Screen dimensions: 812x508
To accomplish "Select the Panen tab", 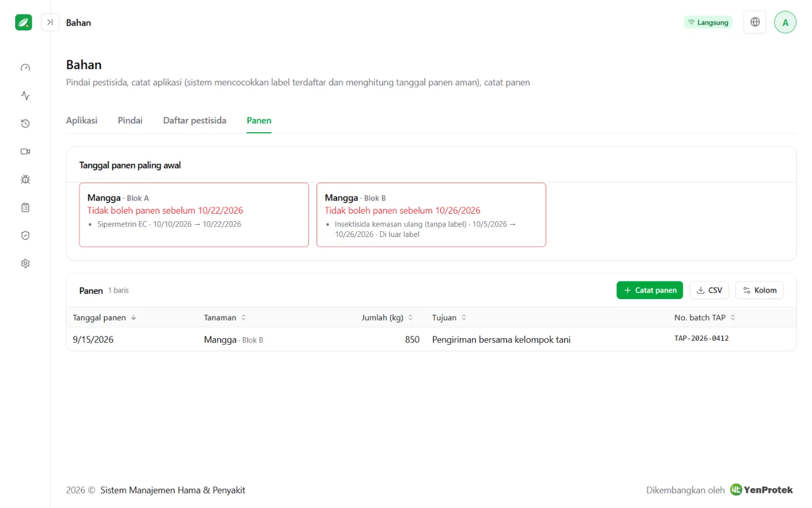I will (259, 121).
